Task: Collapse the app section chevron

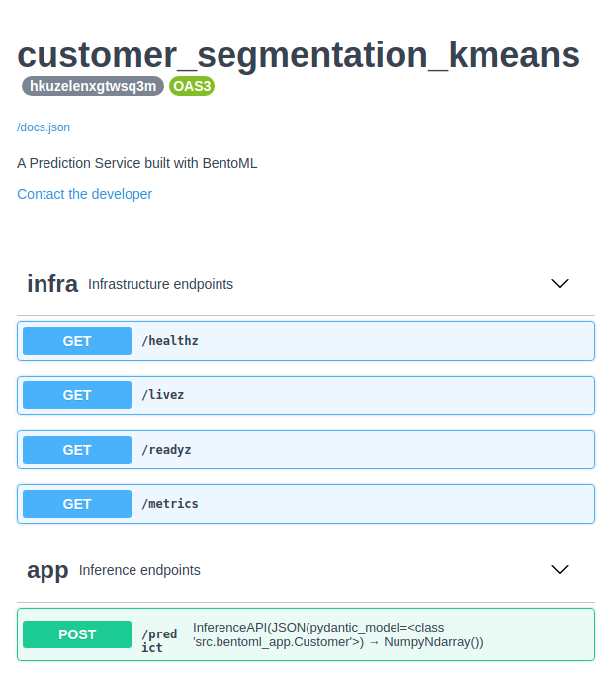Action: tap(560, 570)
